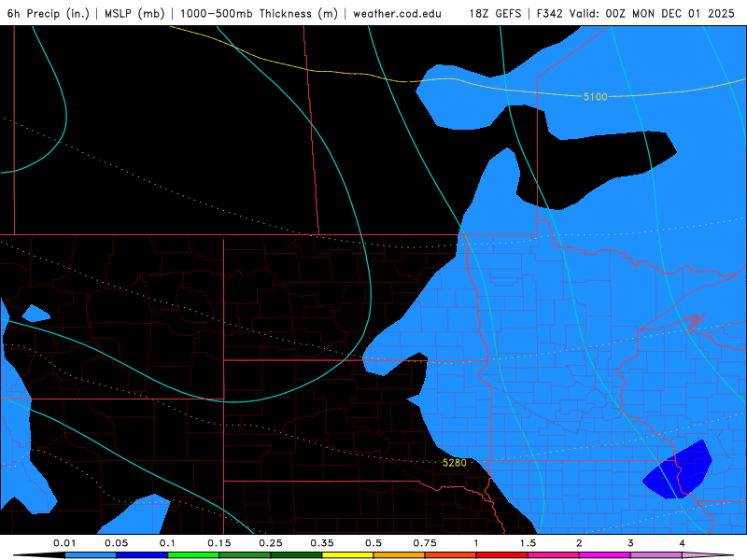Click the light purple 3 inch legend swatch
This screenshot has width=747, height=560.
pos(656,555)
